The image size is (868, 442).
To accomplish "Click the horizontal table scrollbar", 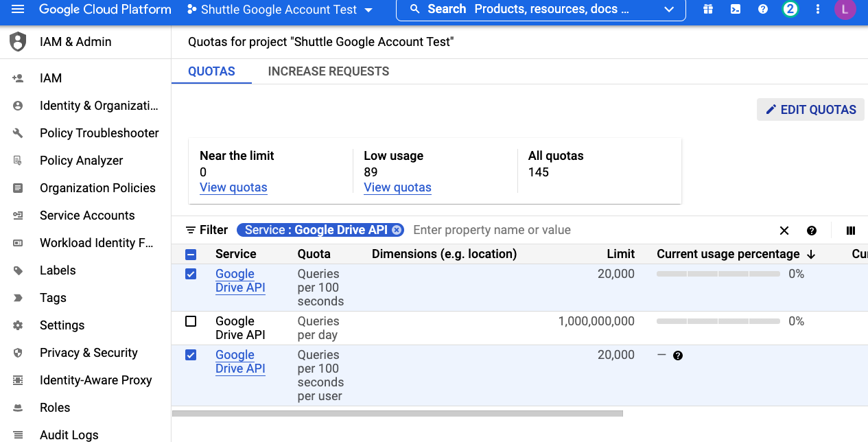I will (x=397, y=413).
